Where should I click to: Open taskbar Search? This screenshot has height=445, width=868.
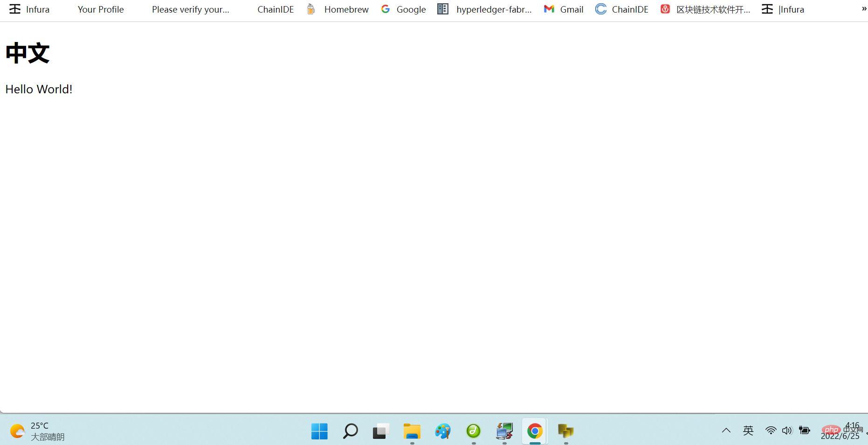[x=350, y=431]
